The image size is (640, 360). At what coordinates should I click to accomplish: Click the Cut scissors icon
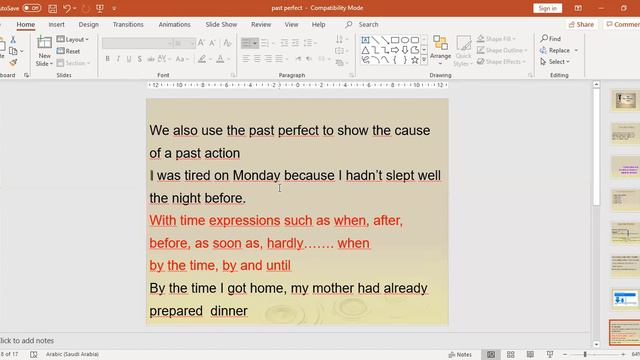13,40
